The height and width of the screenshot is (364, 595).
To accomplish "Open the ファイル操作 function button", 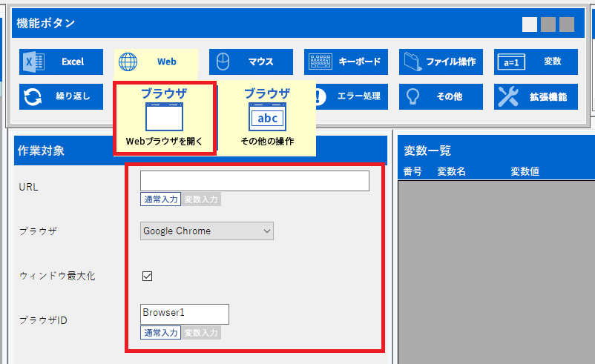I will [x=441, y=62].
